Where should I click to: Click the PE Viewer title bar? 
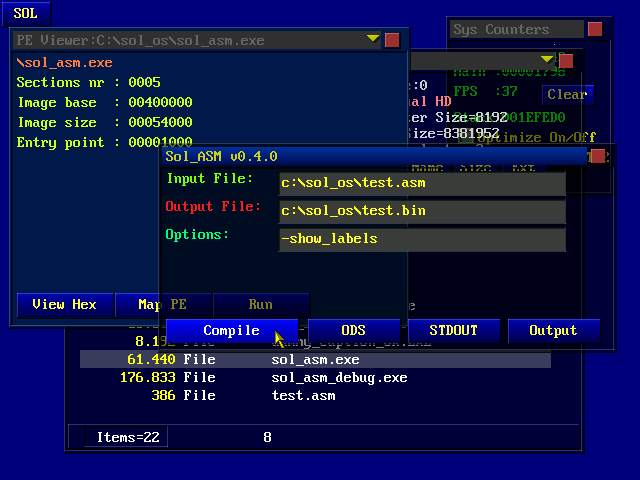coord(196,40)
